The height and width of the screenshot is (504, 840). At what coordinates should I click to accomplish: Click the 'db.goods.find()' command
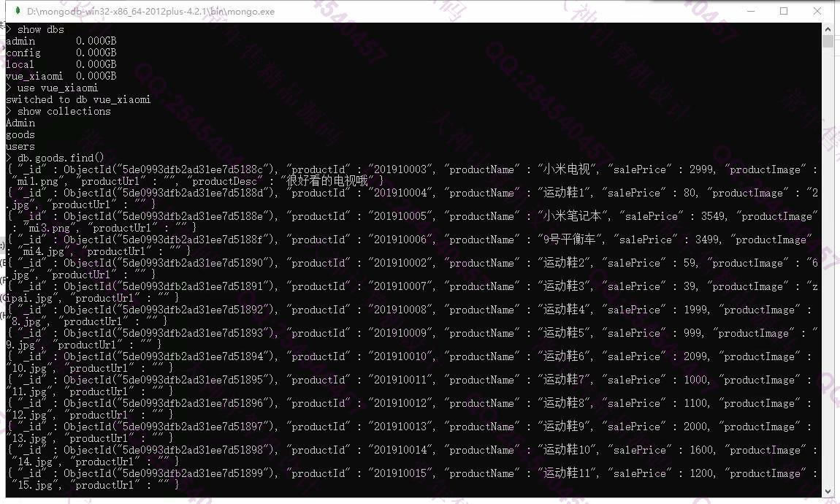(x=61, y=158)
